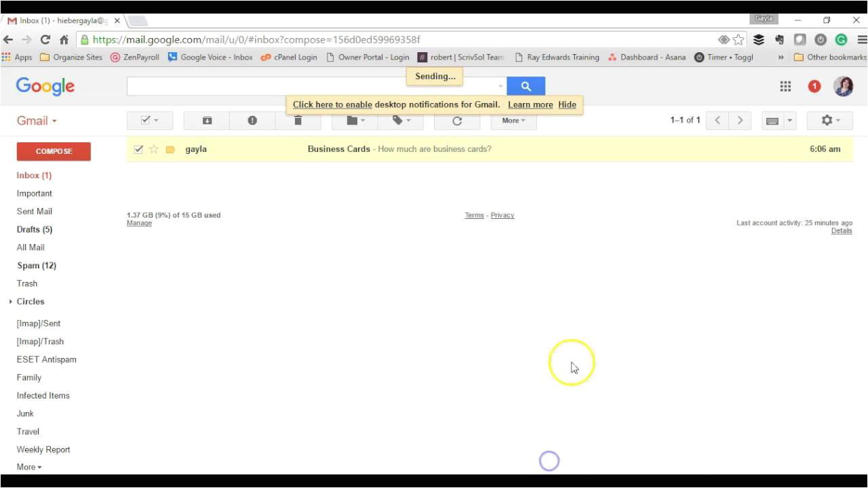Click the blue search magnifier button
The height and width of the screenshot is (488, 868).
(x=526, y=86)
